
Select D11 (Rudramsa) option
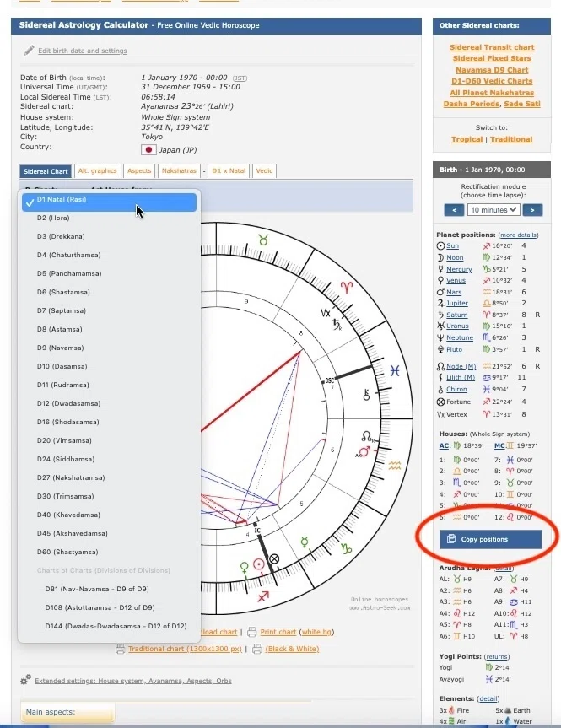[x=109, y=385]
